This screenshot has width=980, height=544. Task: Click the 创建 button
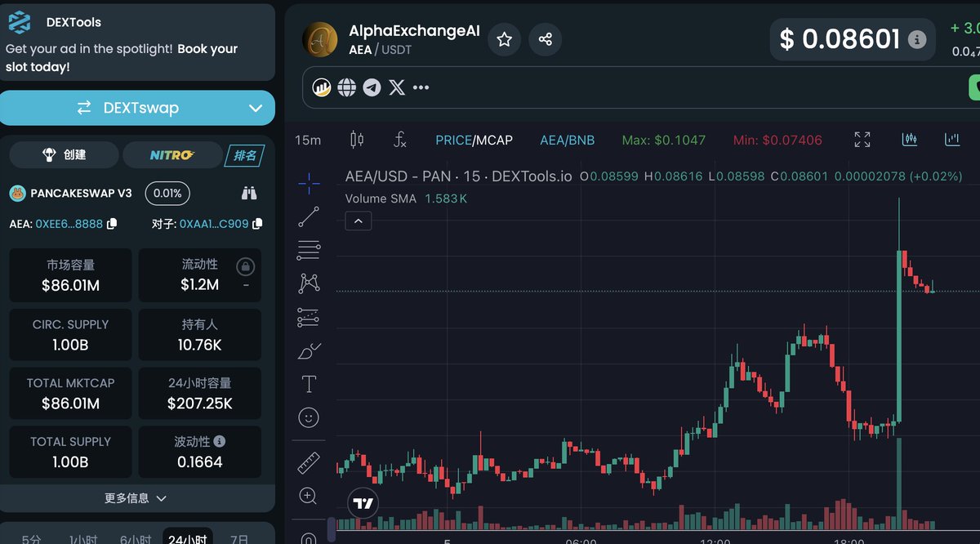tap(65, 154)
